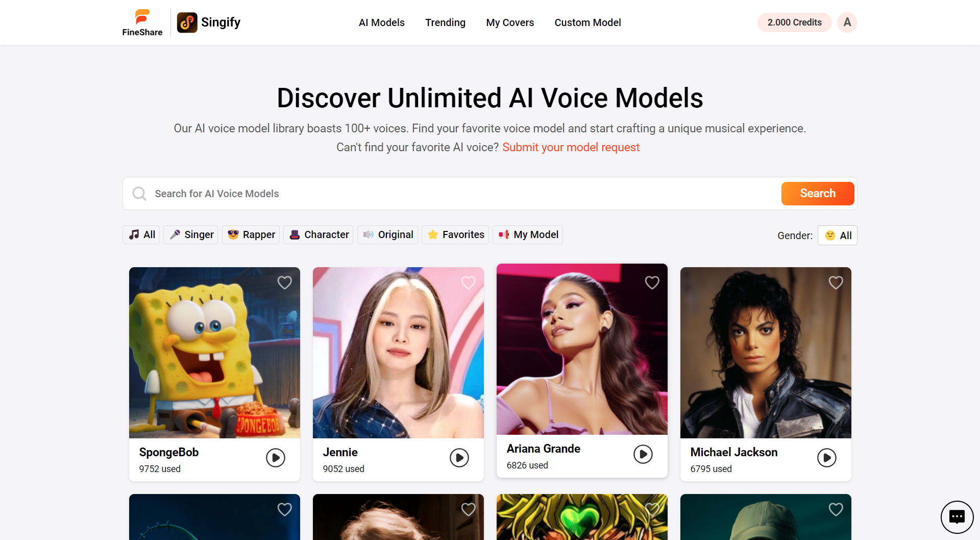Open Trending in the top navigation
980x540 pixels.
[445, 22]
